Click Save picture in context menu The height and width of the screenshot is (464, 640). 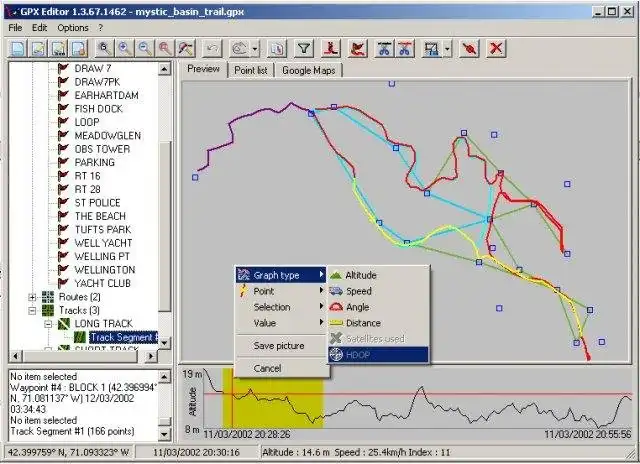coord(279,346)
